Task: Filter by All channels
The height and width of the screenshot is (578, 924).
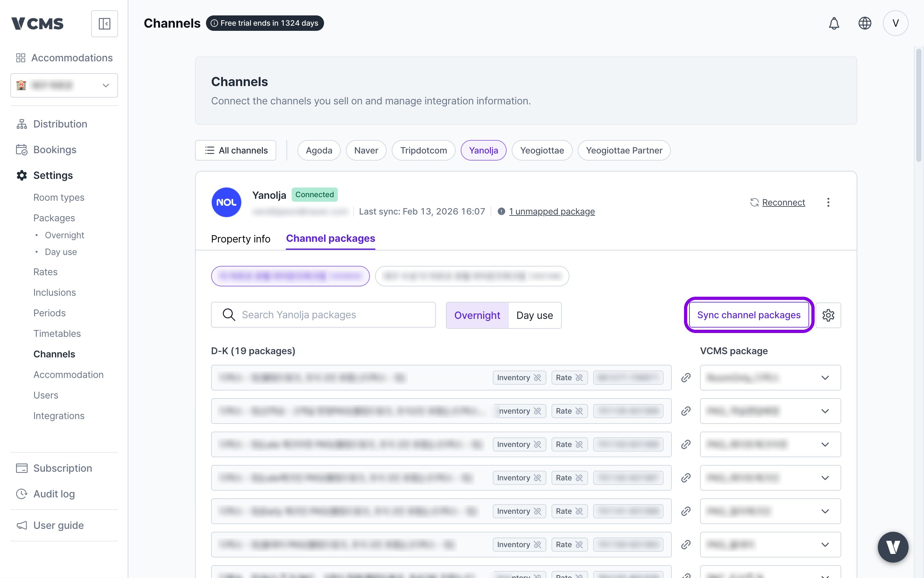Action: tap(235, 150)
